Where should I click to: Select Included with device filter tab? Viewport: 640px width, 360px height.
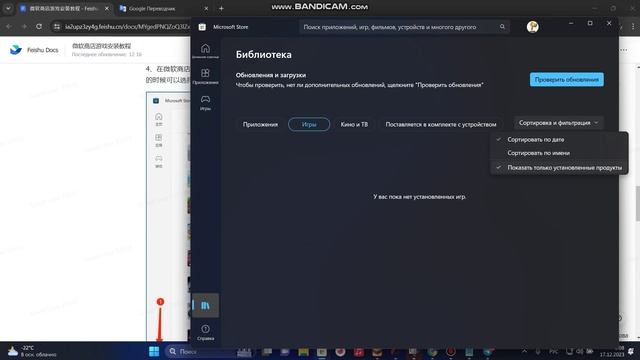(x=441, y=124)
